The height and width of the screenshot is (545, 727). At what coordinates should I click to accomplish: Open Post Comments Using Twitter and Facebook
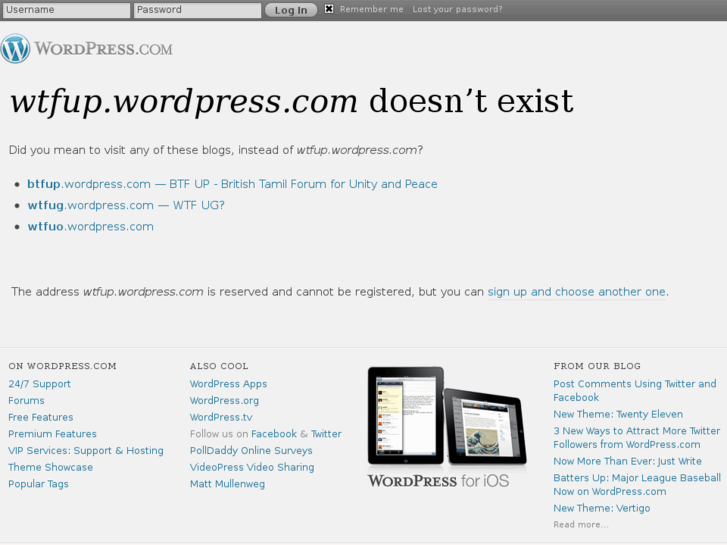click(x=635, y=391)
